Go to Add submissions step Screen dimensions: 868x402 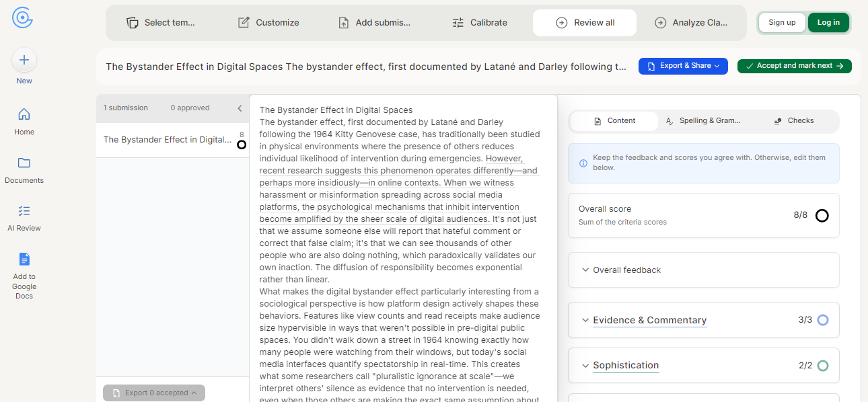[374, 23]
